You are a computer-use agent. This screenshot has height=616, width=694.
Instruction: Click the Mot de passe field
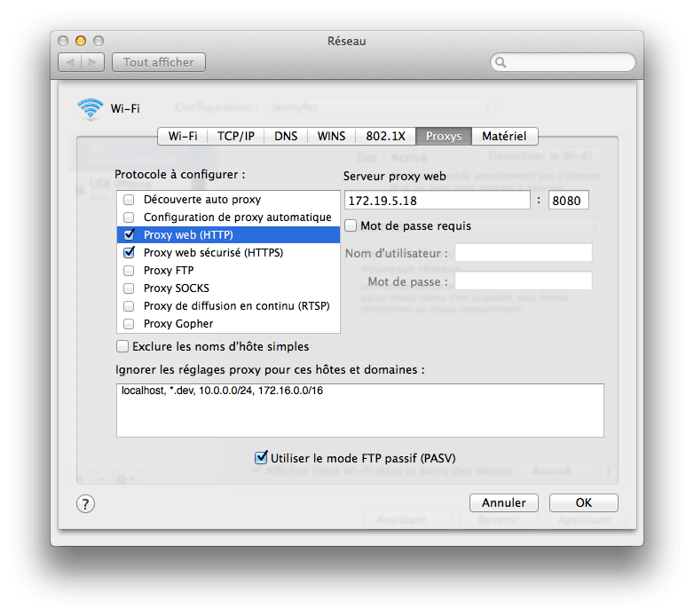(524, 281)
